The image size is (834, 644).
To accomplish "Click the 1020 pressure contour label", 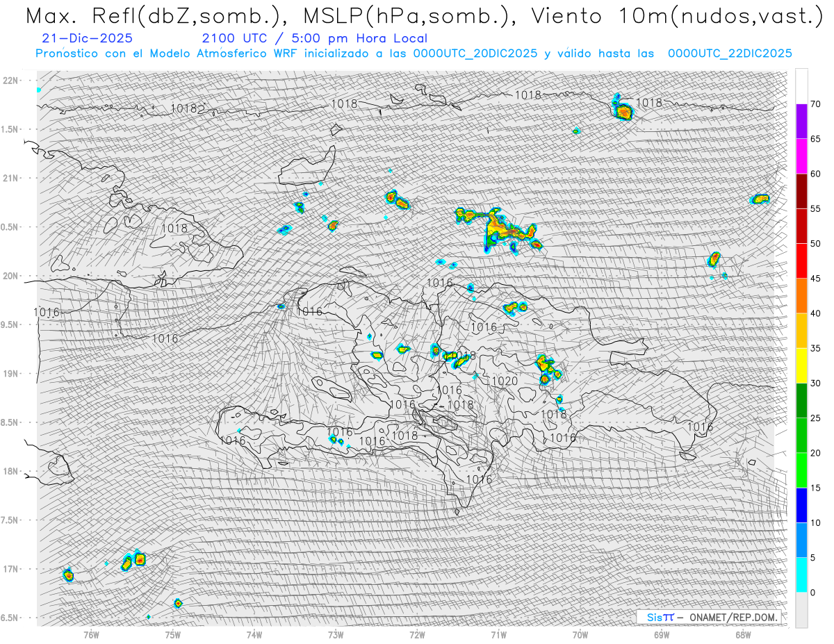I will (505, 381).
